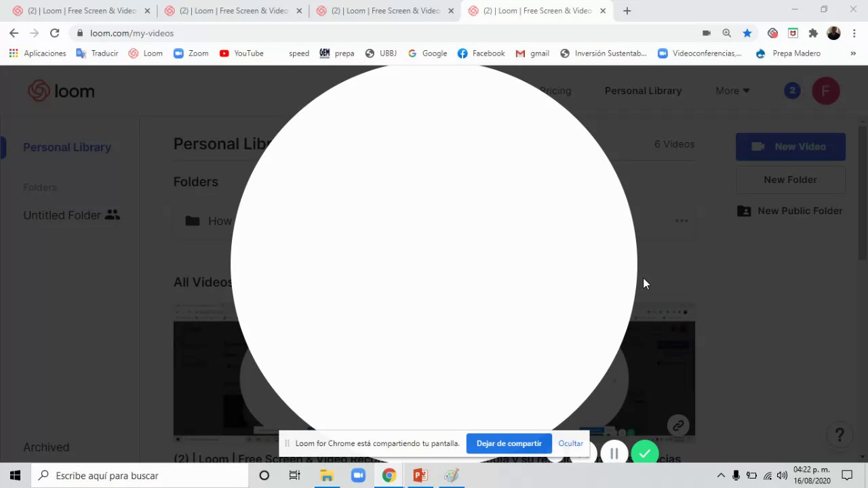Open the Inversión Sustentab... bookmark

coord(604,54)
